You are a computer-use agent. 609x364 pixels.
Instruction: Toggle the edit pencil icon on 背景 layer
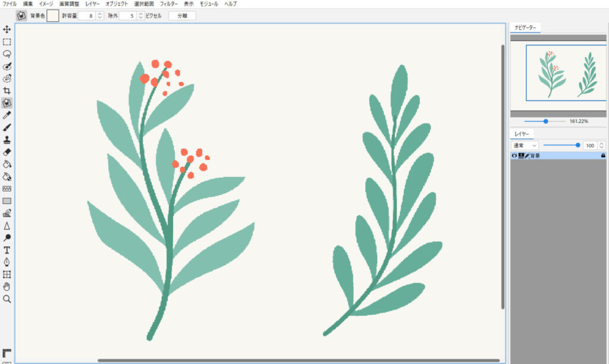(x=527, y=155)
